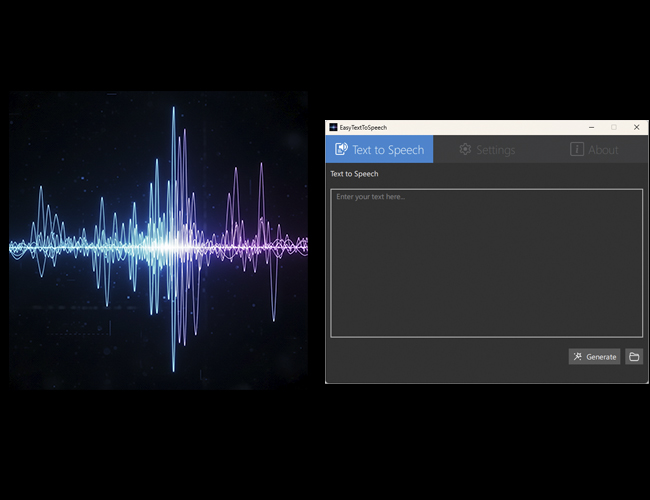The width and height of the screenshot is (650, 500).
Task: Click the glowing sound wave image
Action: click(158, 240)
